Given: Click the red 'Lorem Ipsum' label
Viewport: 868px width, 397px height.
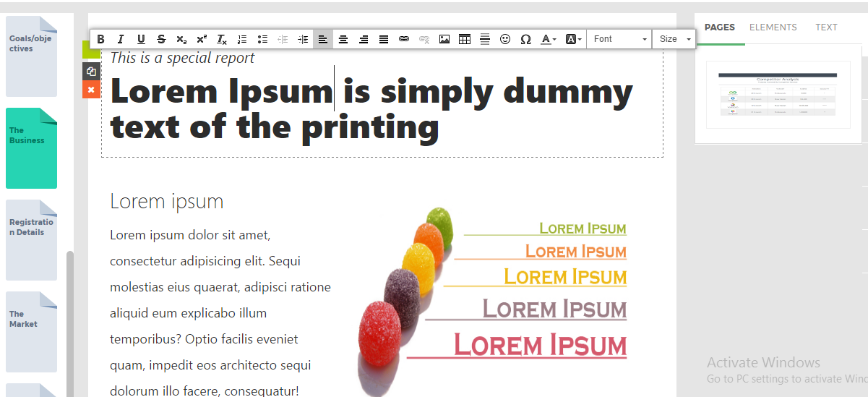Looking at the screenshot, I should [x=540, y=345].
